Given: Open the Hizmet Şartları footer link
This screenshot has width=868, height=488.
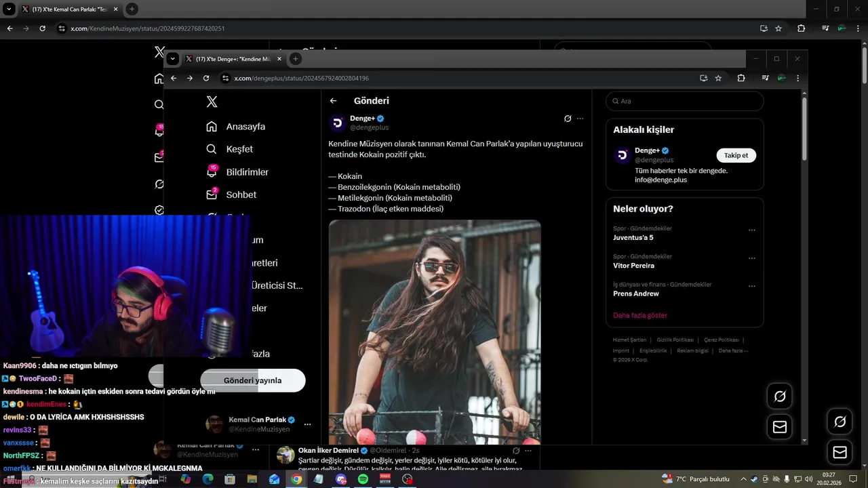Looking at the screenshot, I should point(629,340).
